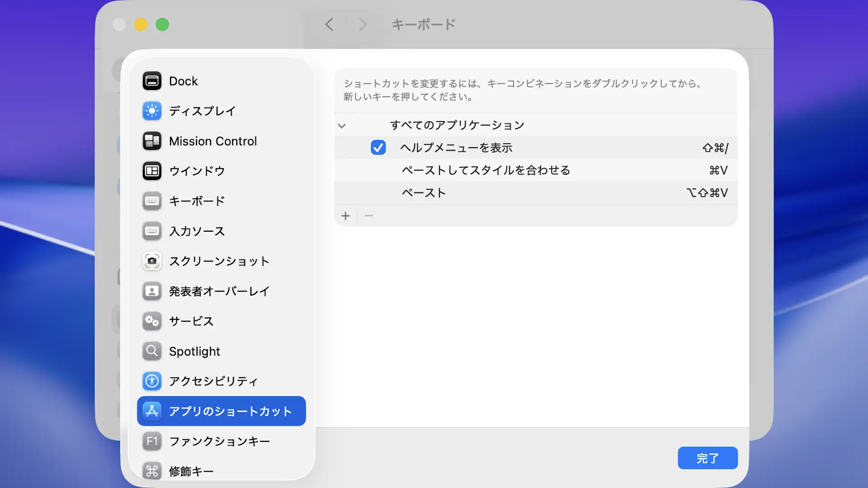Click キーボード window title
This screenshot has width=868, height=488.
click(424, 24)
